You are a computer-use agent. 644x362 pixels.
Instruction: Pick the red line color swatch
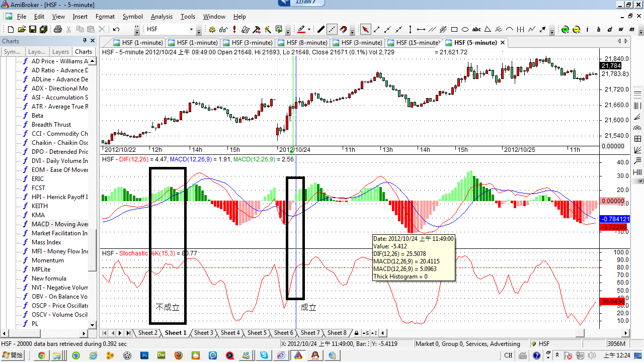[300, 29]
